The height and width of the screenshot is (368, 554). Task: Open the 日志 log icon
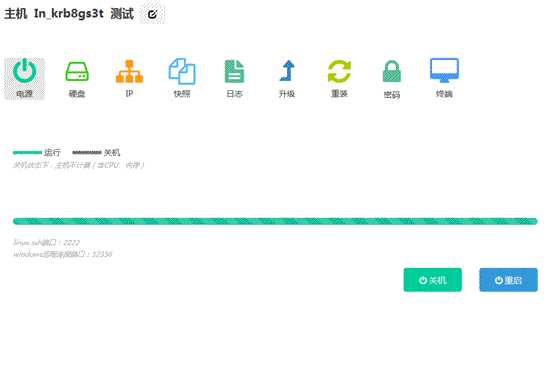pyautogui.click(x=234, y=78)
